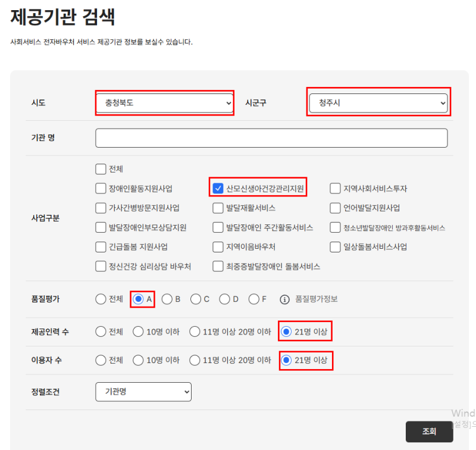Select quality grade B radio button
This screenshot has width=476, height=450.
[x=167, y=299]
